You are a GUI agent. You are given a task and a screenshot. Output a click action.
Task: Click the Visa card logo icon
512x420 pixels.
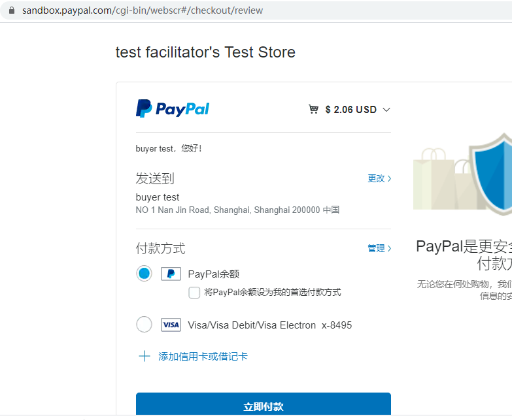pyautogui.click(x=171, y=325)
